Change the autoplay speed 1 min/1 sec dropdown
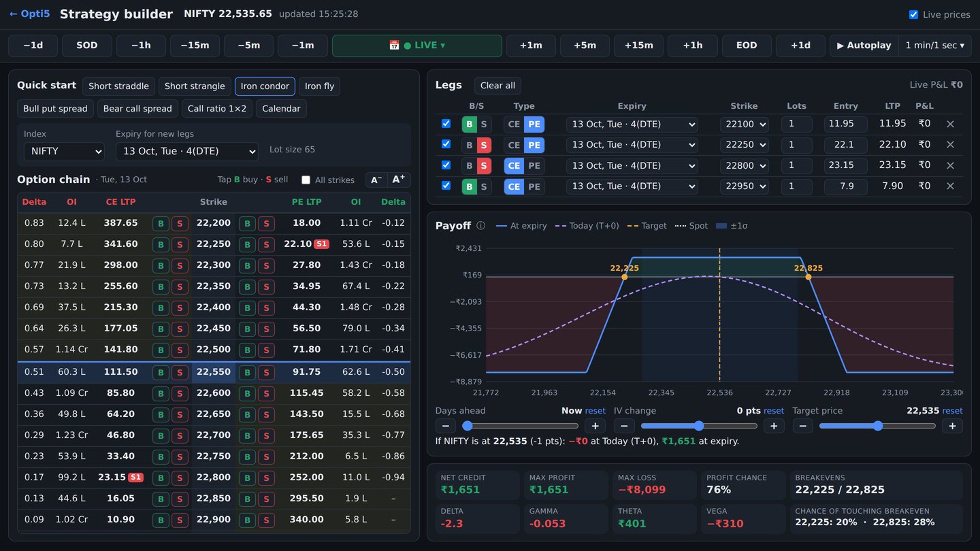Image resolution: width=980 pixels, height=551 pixels. click(935, 46)
